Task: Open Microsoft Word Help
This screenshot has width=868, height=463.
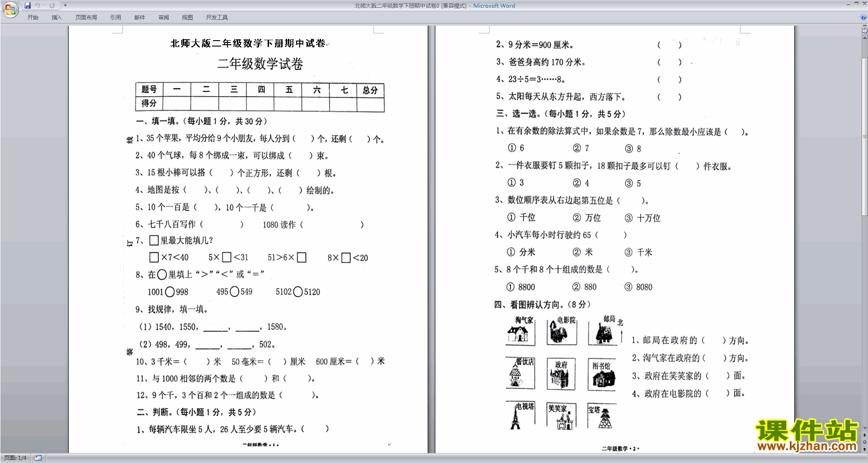Action: 863,17
